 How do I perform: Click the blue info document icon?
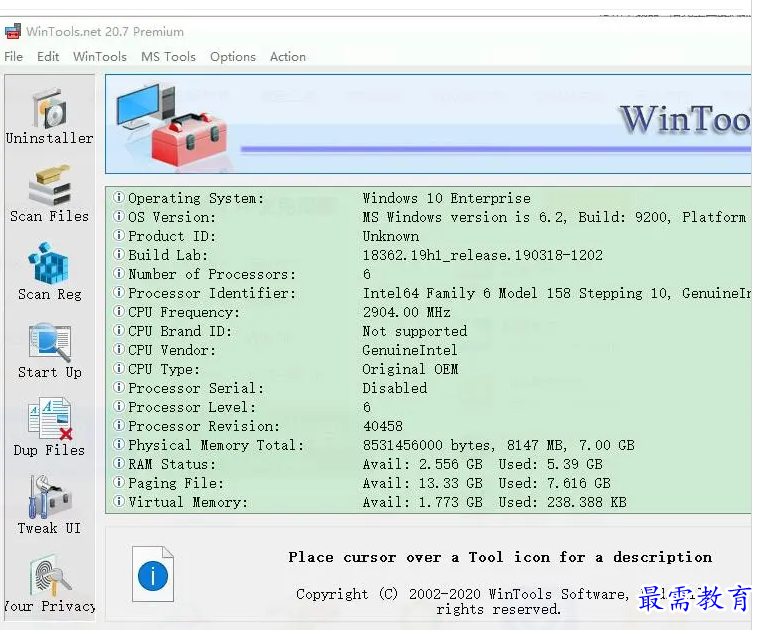153,574
